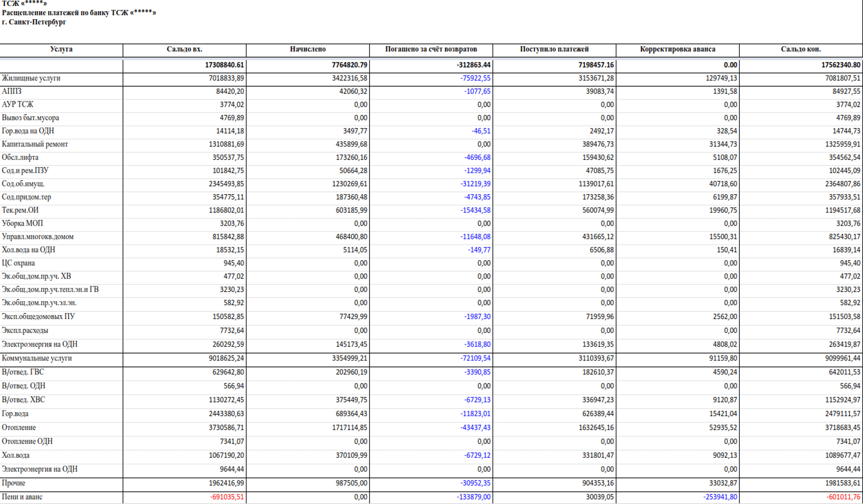Click the "Услуга" column header
The height and width of the screenshot is (504, 863).
coord(61,49)
